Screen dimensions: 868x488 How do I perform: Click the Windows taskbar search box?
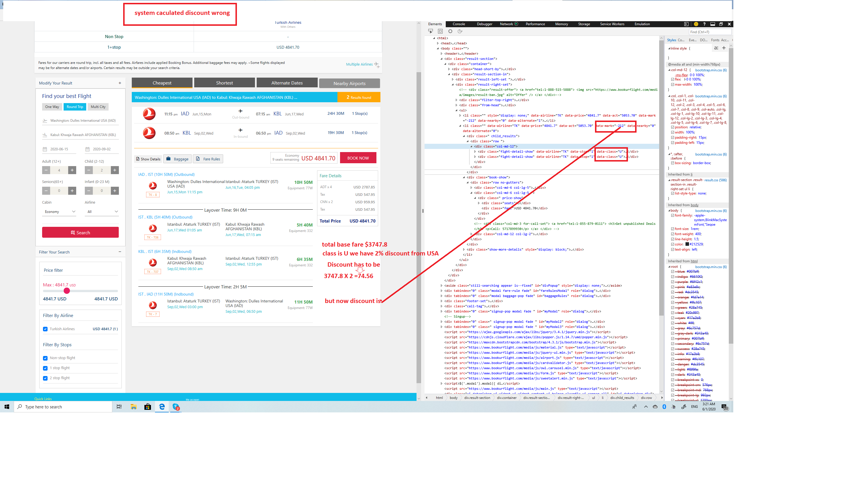63,407
